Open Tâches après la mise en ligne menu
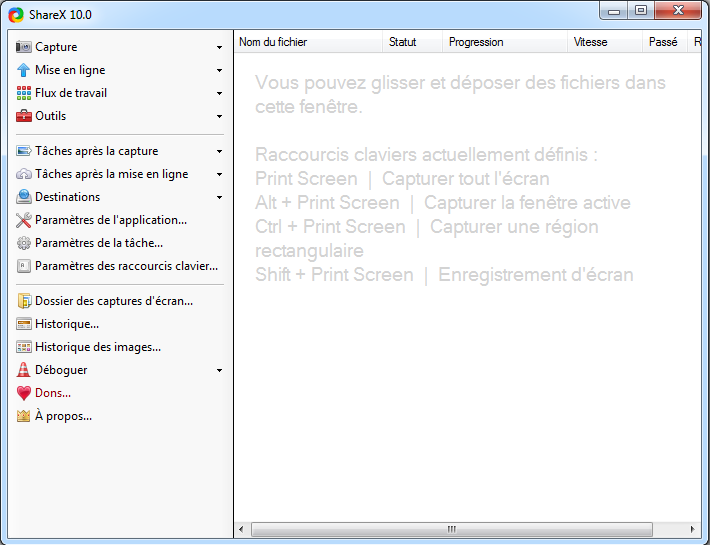Image resolution: width=710 pixels, height=545 pixels. pos(120,174)
